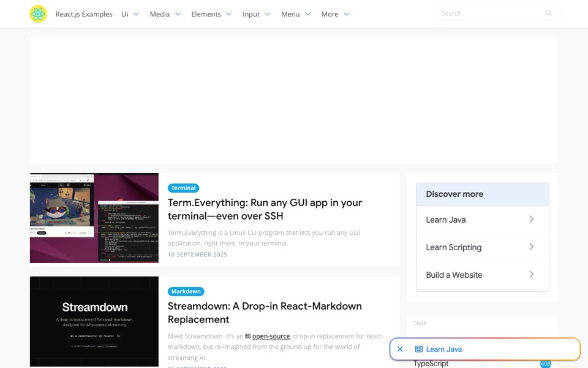Click the search magnifier icon
This screenshot has width=588, height=368.
pos(548,13)
